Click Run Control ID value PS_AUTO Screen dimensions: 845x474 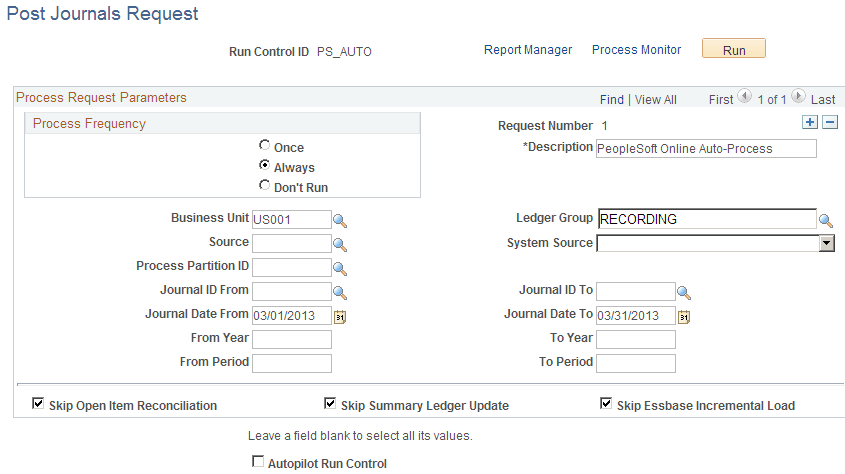tap(344, 52)
